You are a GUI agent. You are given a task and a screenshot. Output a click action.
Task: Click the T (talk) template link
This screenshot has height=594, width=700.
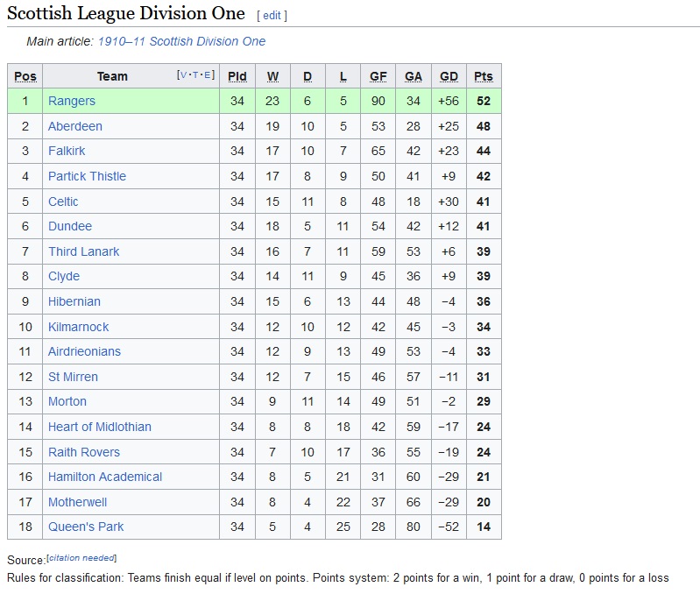(x=194, y=75)
